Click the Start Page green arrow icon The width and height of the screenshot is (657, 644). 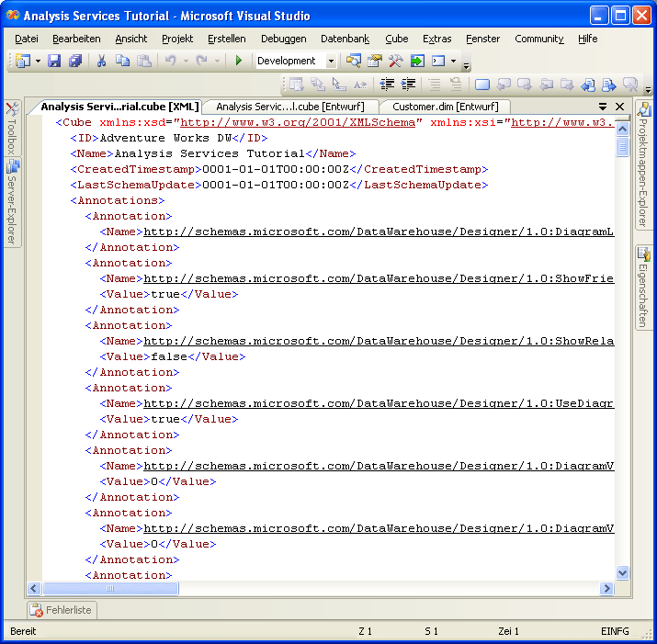coord(417,61)
